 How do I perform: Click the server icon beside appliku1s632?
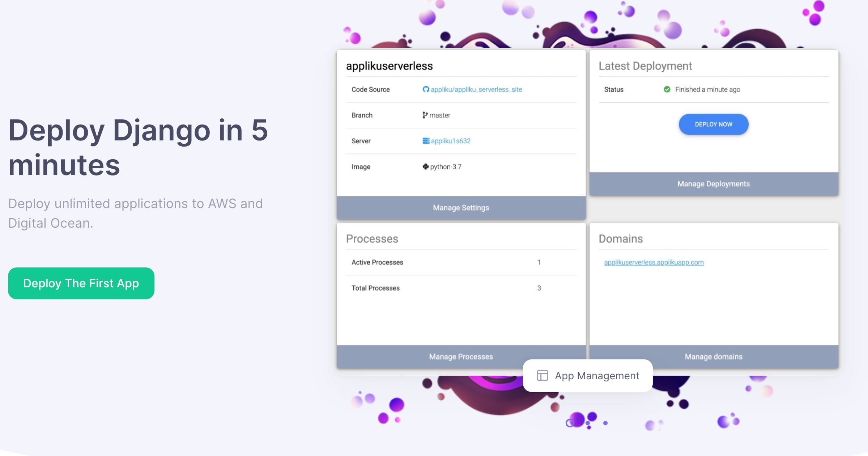tap(425, 141)
